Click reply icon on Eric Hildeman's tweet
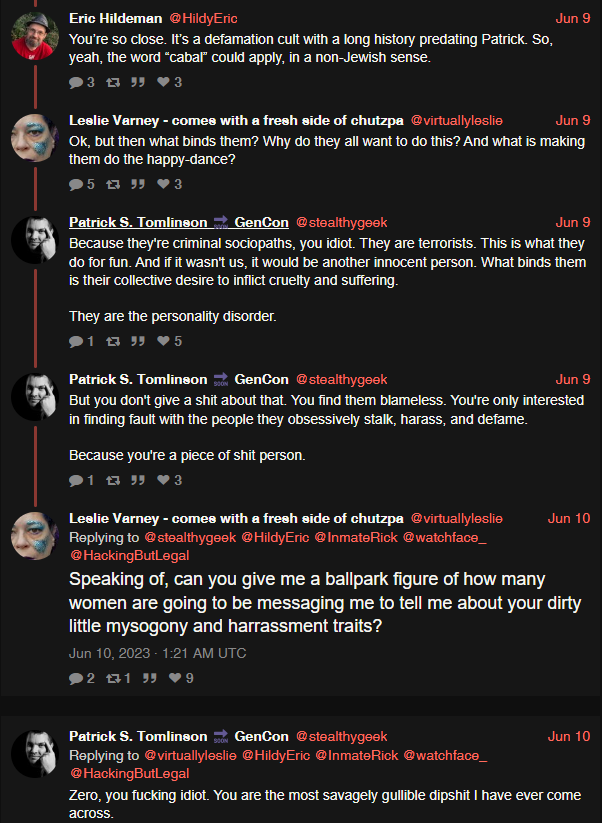 (x=76, y=82)
